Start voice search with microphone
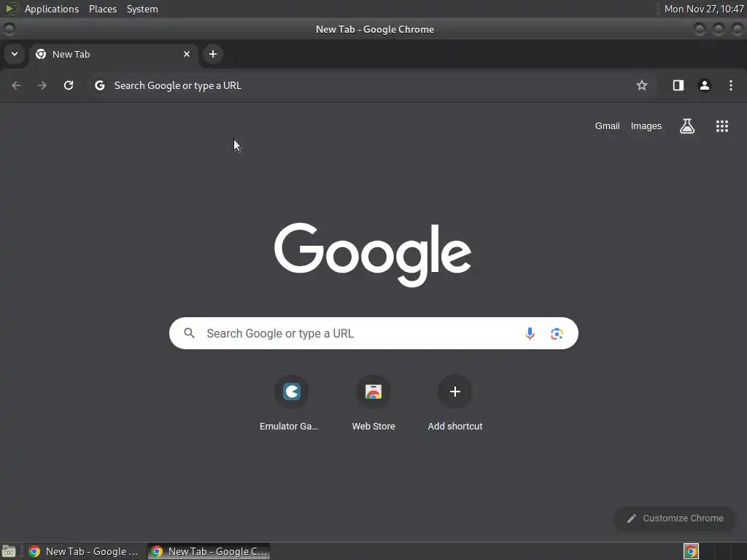 (x=530, y=333)
